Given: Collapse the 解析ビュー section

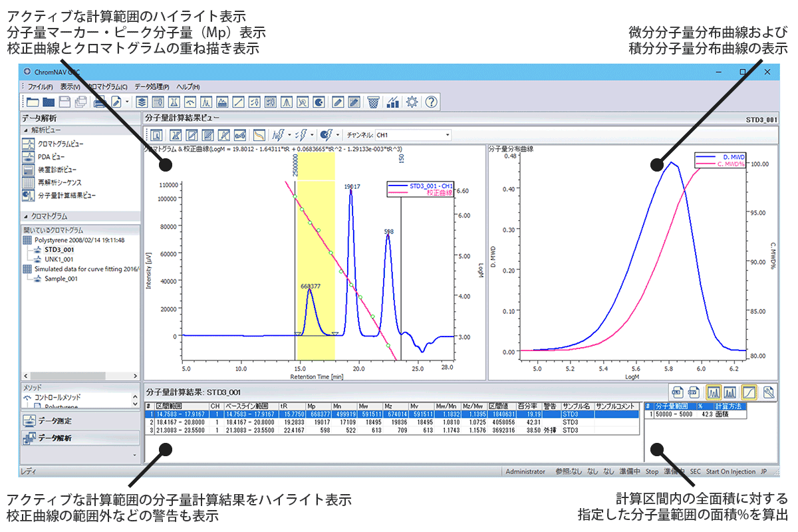Looking at the screenshot, I should click(27, 130).
